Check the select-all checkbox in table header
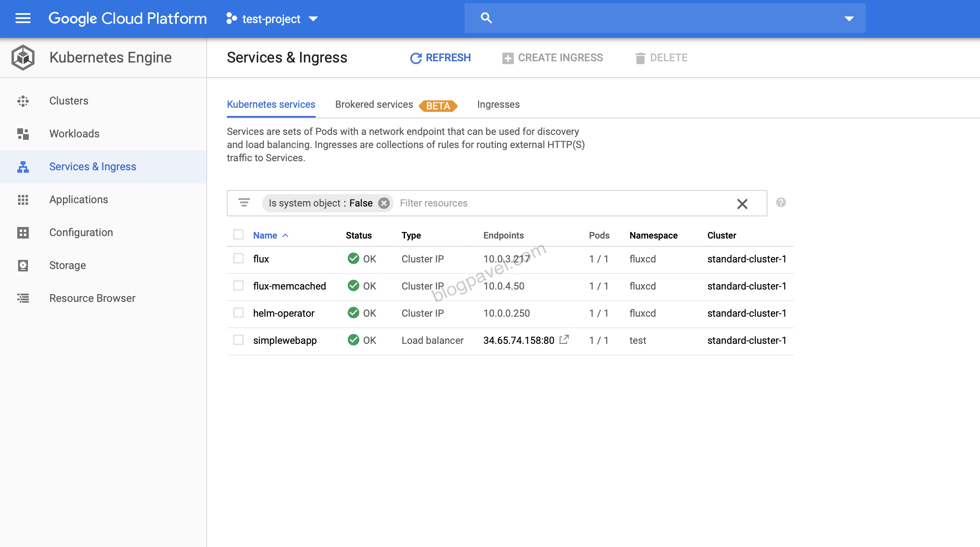The image size is (980, 547). 238,235
